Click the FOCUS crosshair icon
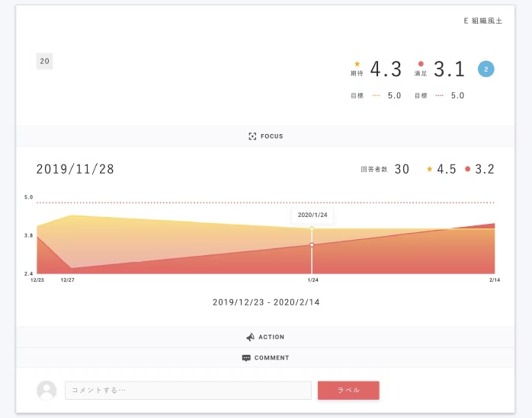 click(x=252, y=136)
